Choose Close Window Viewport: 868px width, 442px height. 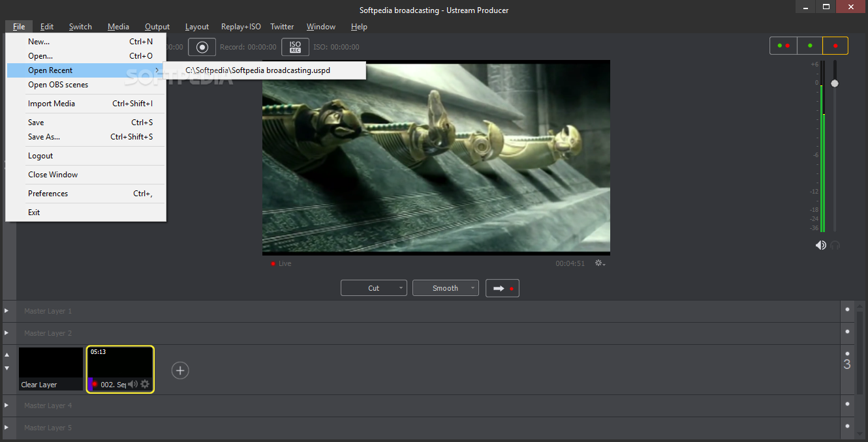(86, 175)
